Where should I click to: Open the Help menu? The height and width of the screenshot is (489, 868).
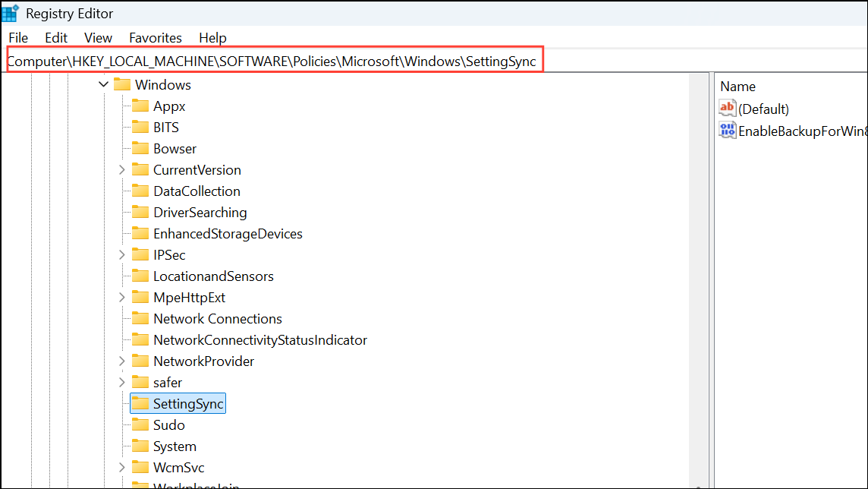click(x=212, y=38)
